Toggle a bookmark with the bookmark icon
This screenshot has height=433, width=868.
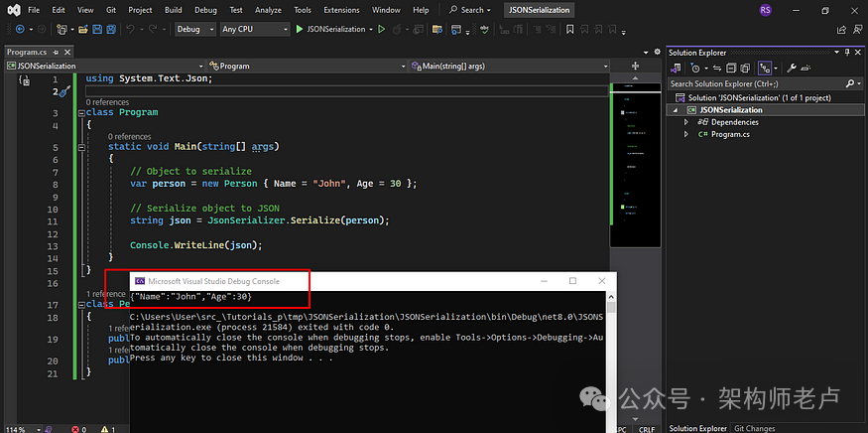[x=570, y=30]
